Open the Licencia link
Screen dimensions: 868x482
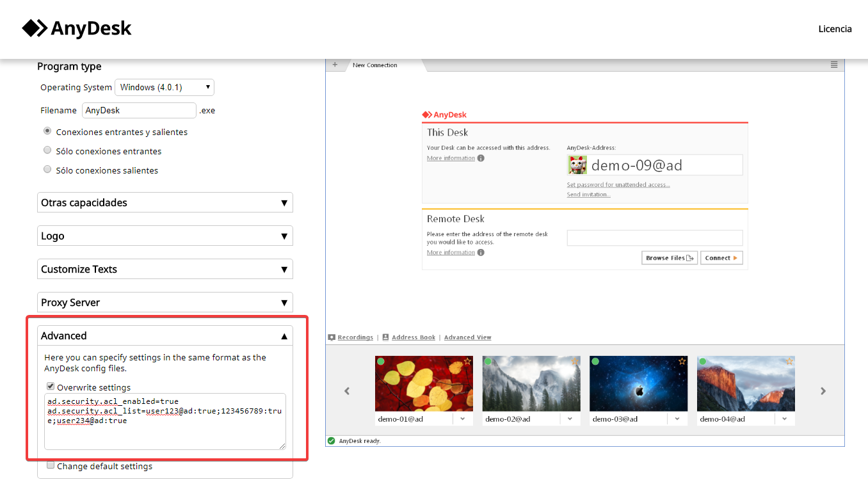(835, 29)
